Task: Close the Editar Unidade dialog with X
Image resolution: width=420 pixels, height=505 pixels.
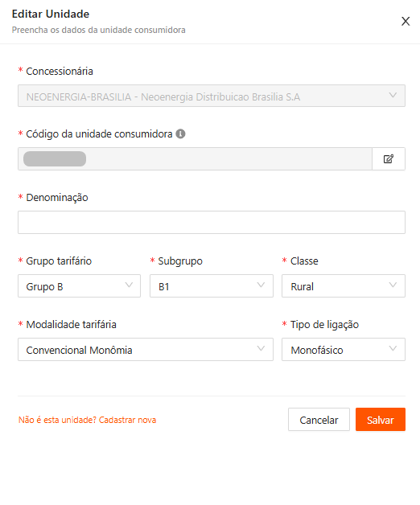Action: tap(406, 21)
